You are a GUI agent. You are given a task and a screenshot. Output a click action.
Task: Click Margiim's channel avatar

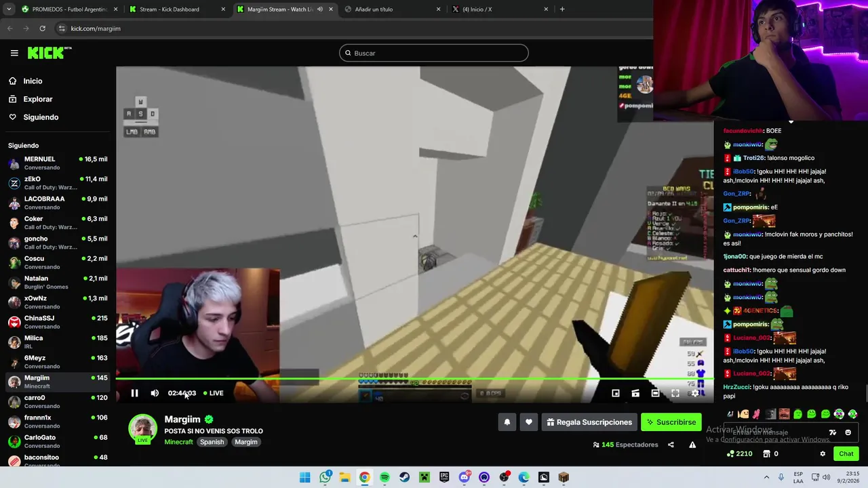143,428
